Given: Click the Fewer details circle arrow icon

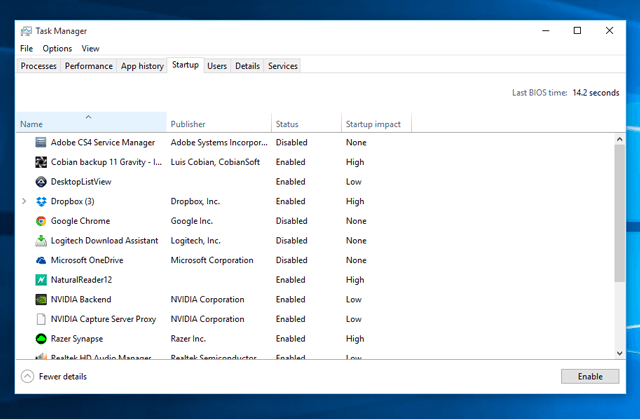Looking at the screenshot, I should (x=27, y=376).
